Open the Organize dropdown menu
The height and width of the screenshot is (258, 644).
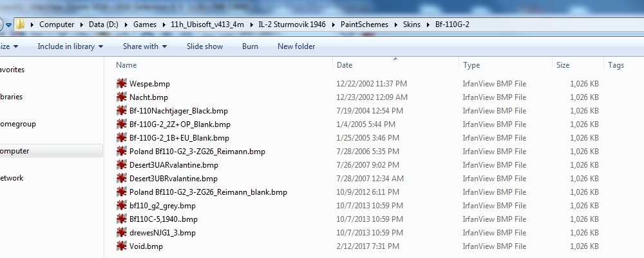click(9, 46)
